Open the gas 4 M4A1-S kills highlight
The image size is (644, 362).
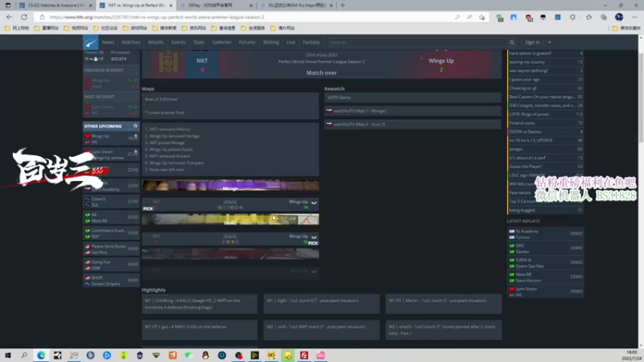click(200, 330)
